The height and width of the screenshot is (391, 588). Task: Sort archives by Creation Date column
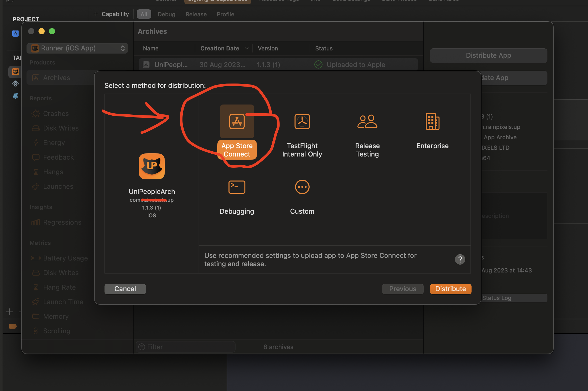click(224, 48)
